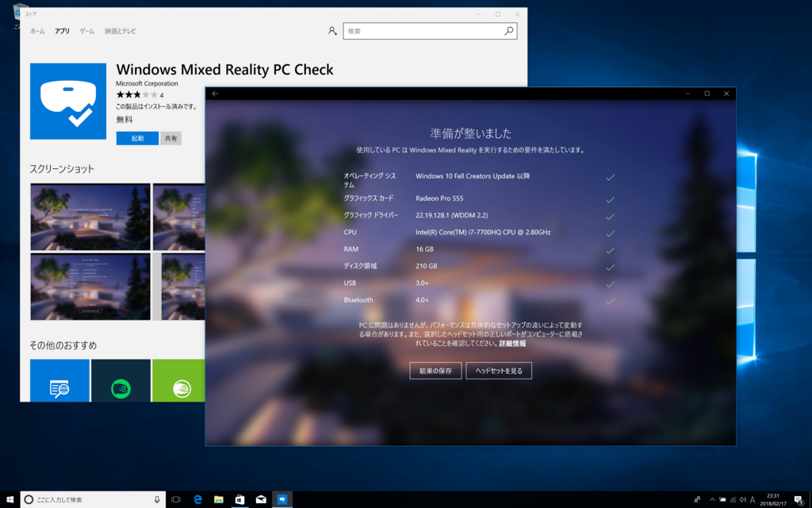Click the volume speaker icon in tray
812x508 pixels.
point(743,500)
